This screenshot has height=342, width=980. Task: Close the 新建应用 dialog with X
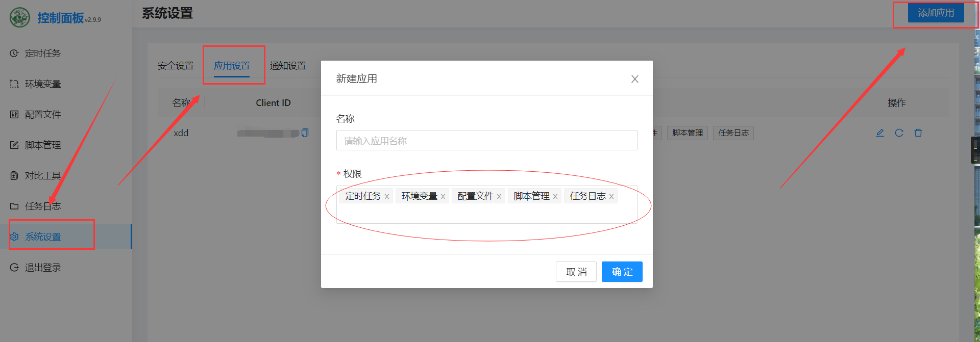click(x=634, y=79)
